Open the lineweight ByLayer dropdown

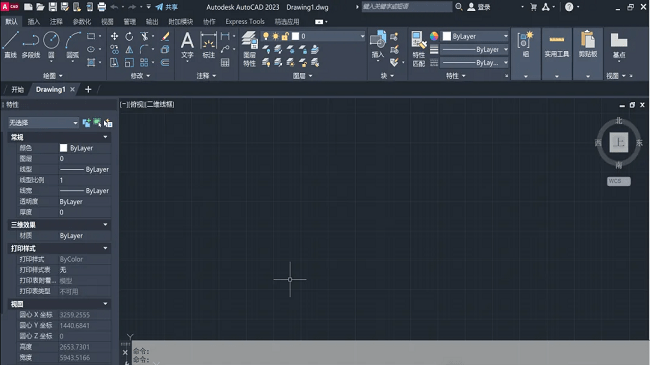tap(475, 49)
